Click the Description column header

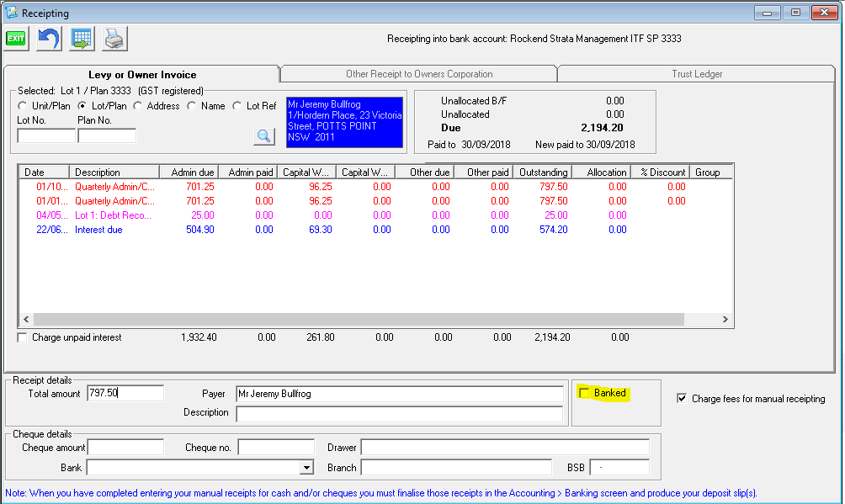[98, 172]
